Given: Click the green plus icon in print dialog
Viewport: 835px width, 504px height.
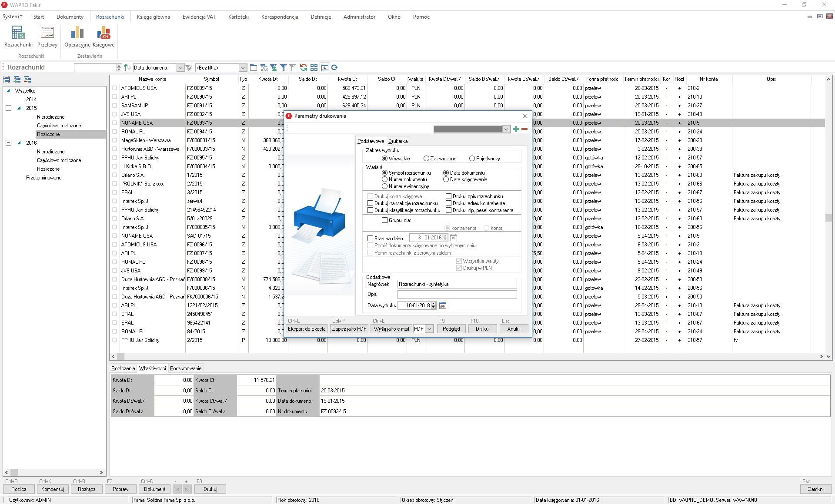Looking at the screenshot, I should 516,129.
